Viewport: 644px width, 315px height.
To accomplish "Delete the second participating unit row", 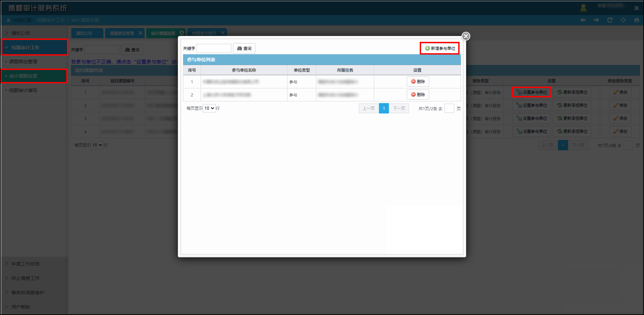I will [x=418, y=95].
